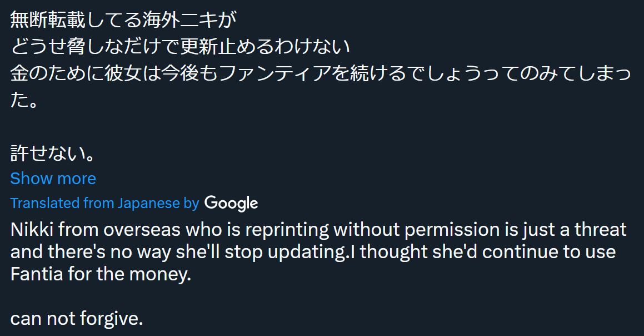
Task: Click the Japanese phrase 許せない。
Action: click(53, 153)
